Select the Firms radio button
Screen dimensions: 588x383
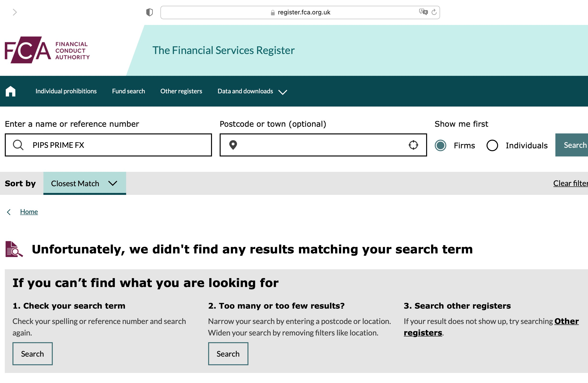(x=440, y=145)
